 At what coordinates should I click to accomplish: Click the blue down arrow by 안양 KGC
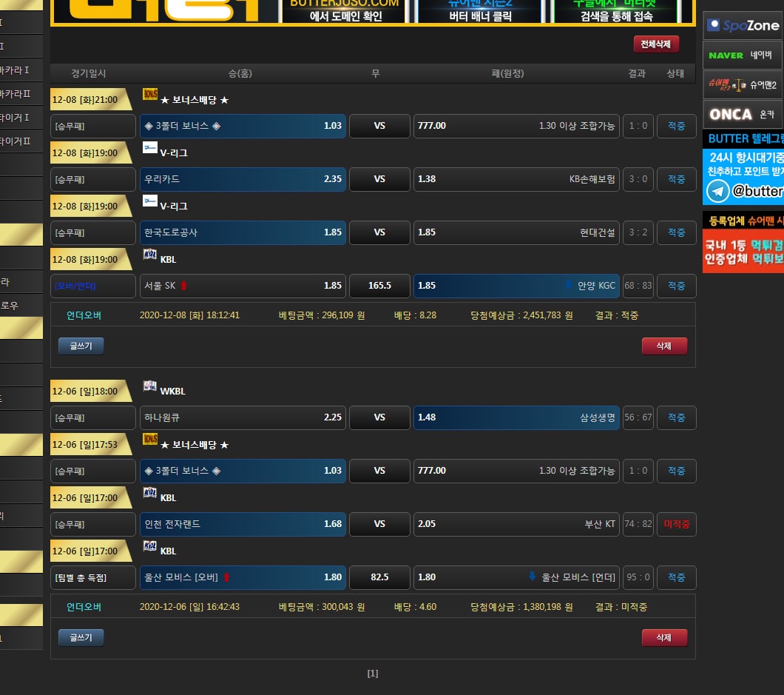(568, 286)
